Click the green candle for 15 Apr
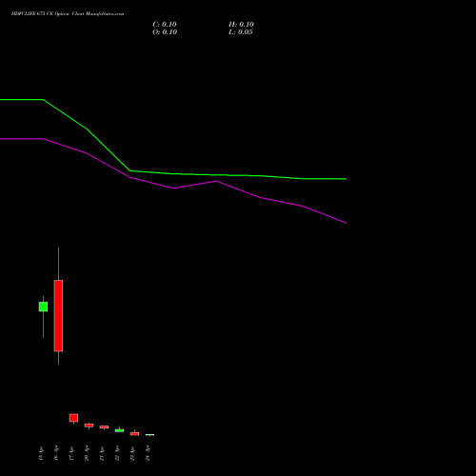 coord(43,307)
